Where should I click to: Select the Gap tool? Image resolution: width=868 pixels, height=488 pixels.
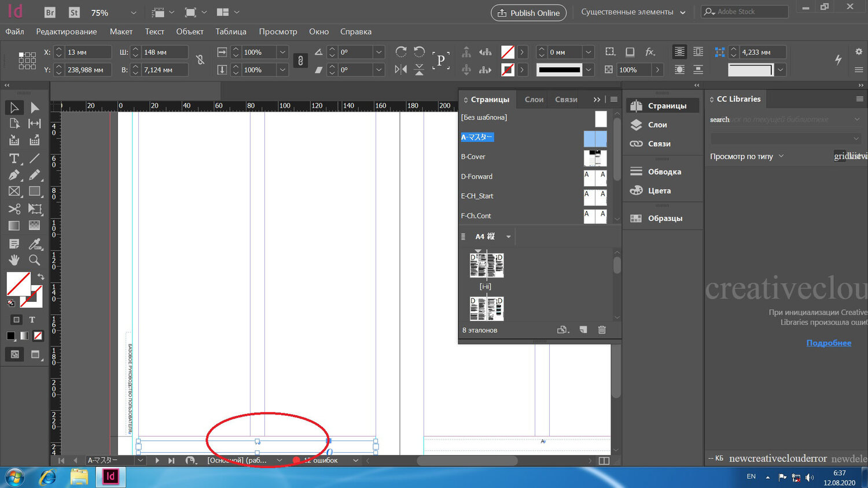click(35, 124)
